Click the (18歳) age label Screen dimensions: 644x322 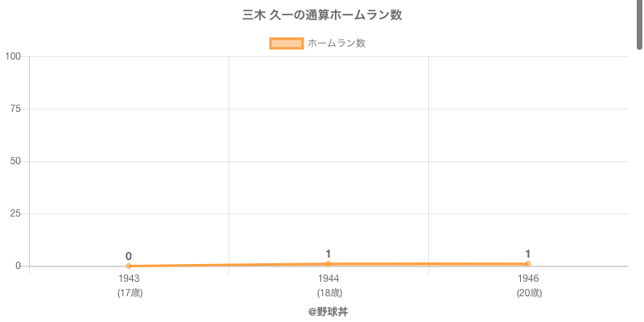coord(328,293)
